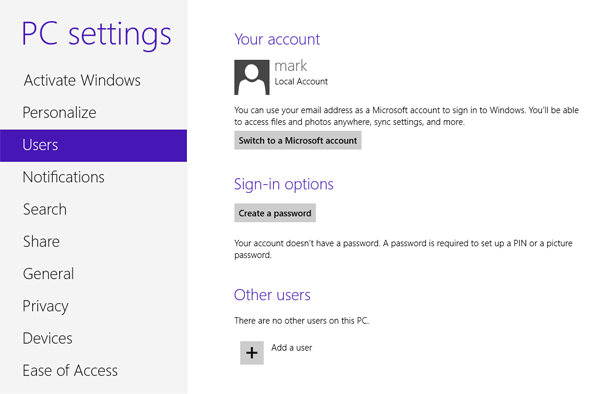Click the 'You can use your email address' description
The image size is (600, 394).
[x=406, y=116]
